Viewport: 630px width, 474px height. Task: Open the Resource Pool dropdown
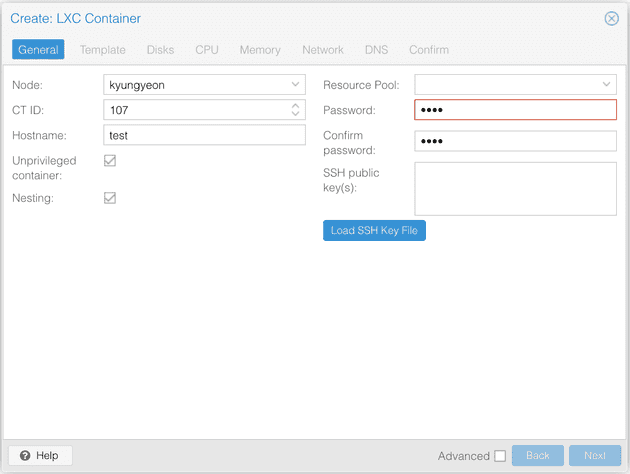(606, 85)
